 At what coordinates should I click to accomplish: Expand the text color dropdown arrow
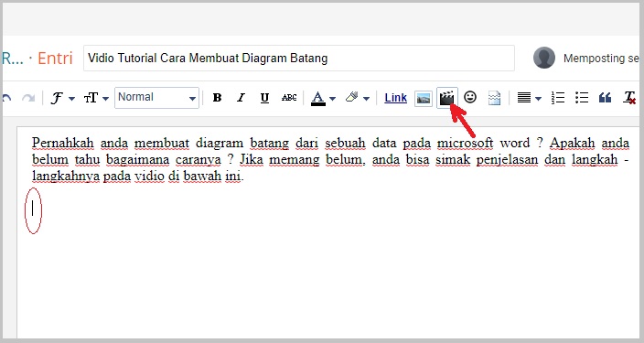[333, 99]
